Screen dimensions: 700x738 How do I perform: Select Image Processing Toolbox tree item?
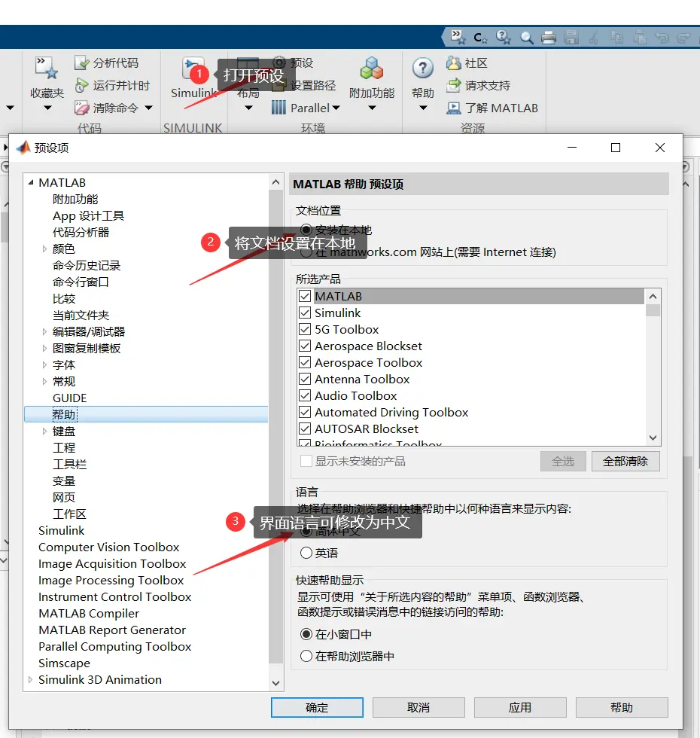[111, 580]
